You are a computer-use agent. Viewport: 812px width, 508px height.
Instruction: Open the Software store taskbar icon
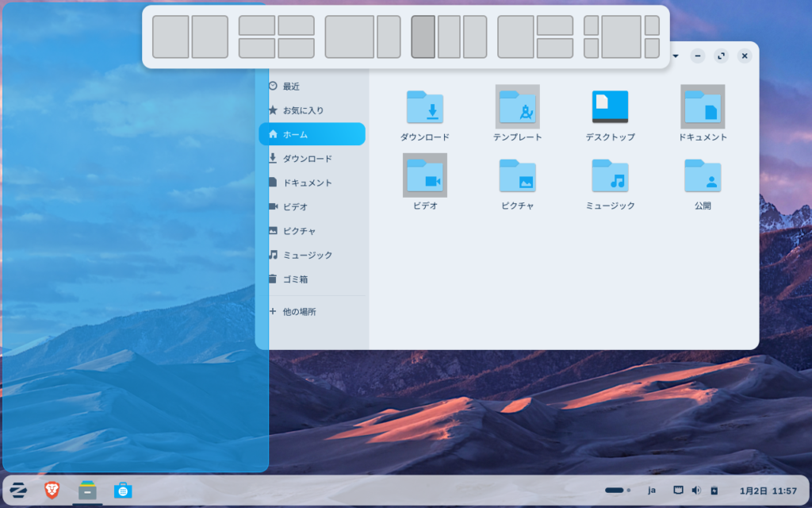coord(123,491)
